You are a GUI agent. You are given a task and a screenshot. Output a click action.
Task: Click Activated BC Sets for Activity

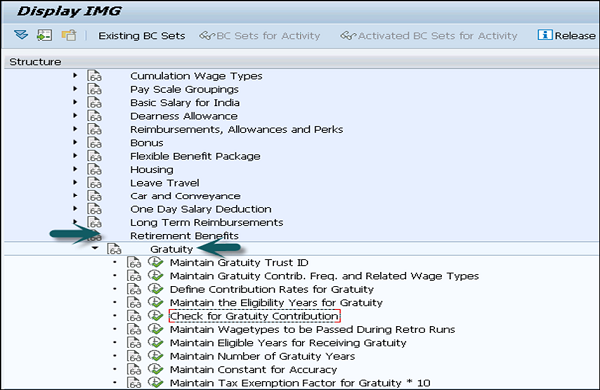tap(429, 36)
